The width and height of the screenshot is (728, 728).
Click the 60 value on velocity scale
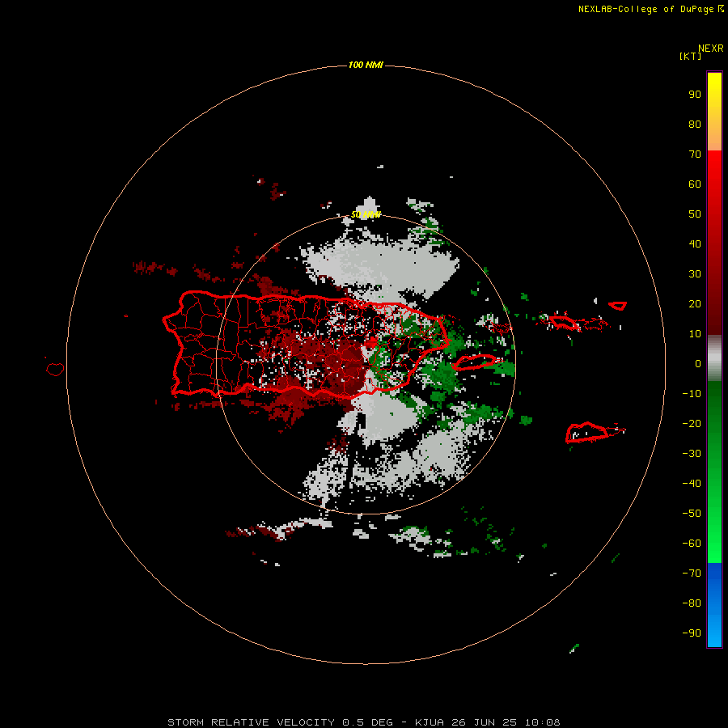(x=695, y=184)
